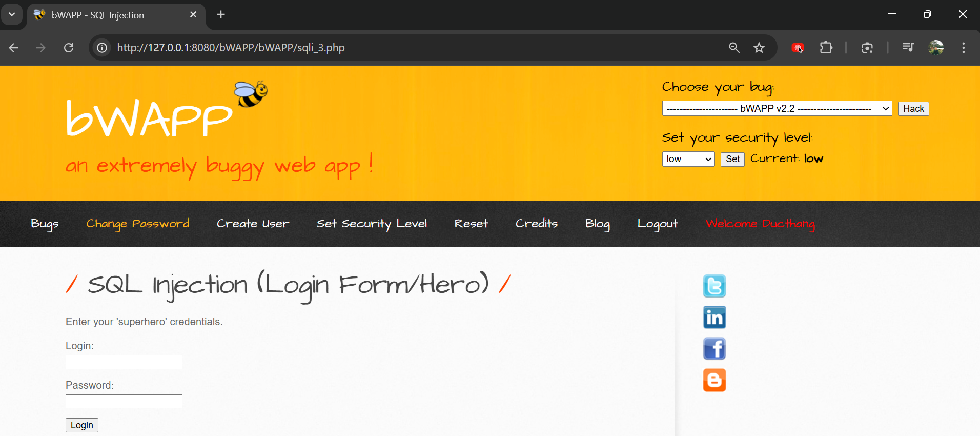Focus the Password input field

(x=124, y=402)
